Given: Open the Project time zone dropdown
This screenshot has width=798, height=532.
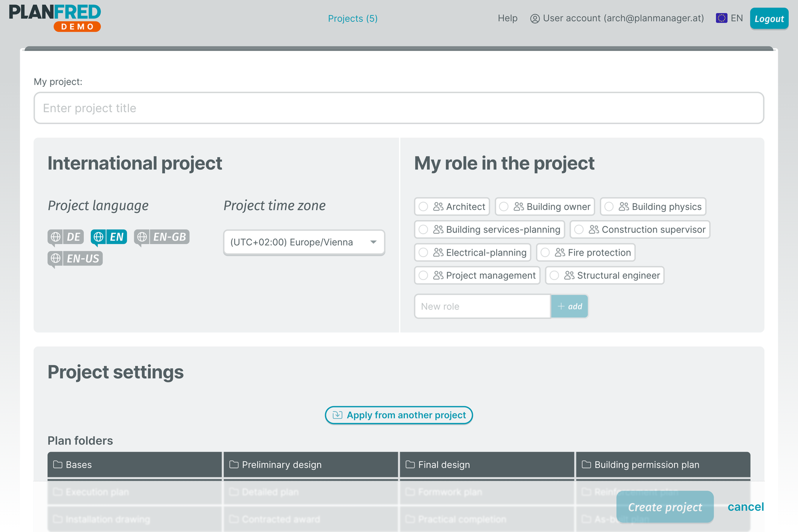Looking at the screenshot, I should [304, 242].
